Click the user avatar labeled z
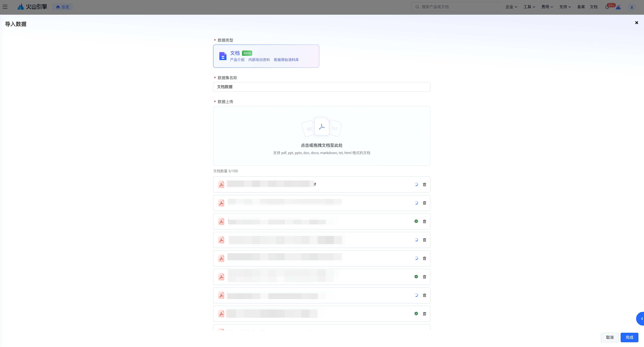 point(632,7)
